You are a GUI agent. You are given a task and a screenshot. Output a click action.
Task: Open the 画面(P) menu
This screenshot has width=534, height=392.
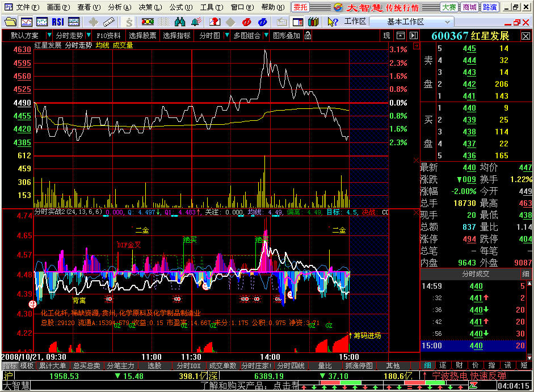[58, 7]
